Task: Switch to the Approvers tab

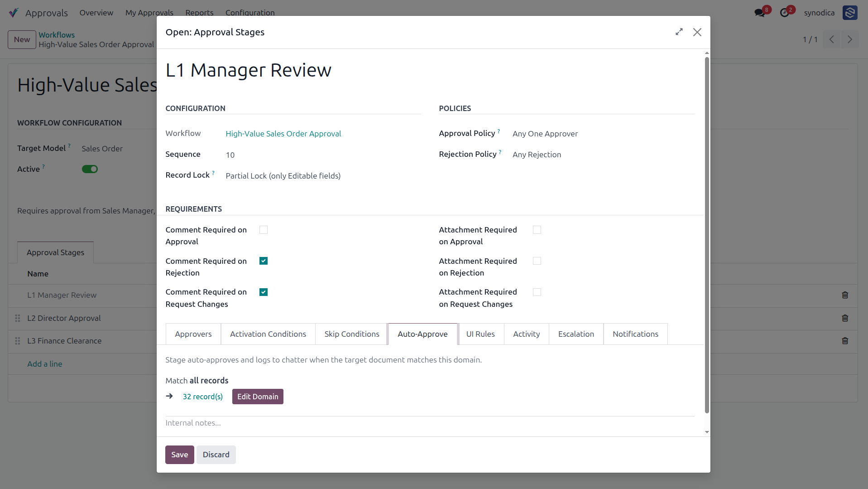Action: pyautogui.click(x=193, y=334)
